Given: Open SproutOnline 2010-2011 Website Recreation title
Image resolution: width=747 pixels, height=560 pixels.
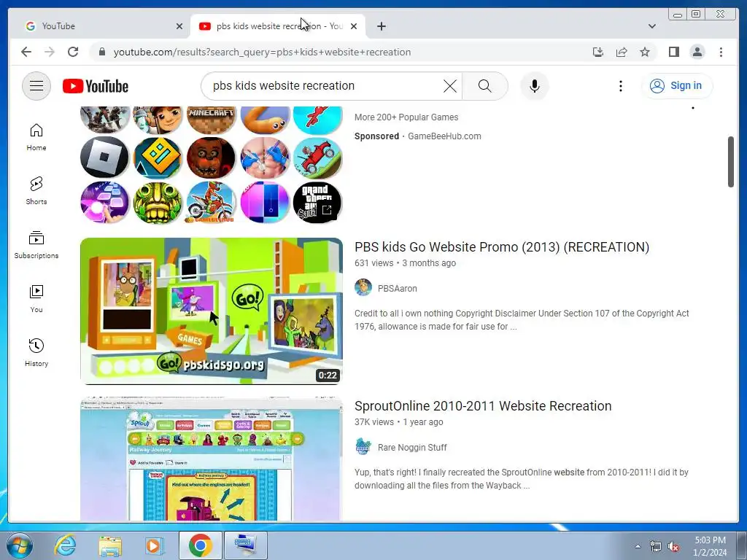Looking at the screenshot, I should click(483, 406).
